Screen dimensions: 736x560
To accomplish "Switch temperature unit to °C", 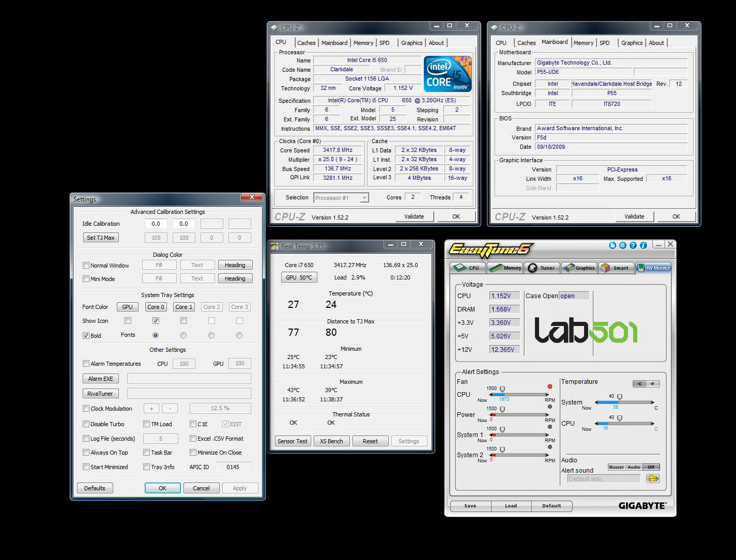I will coord(640,384).
